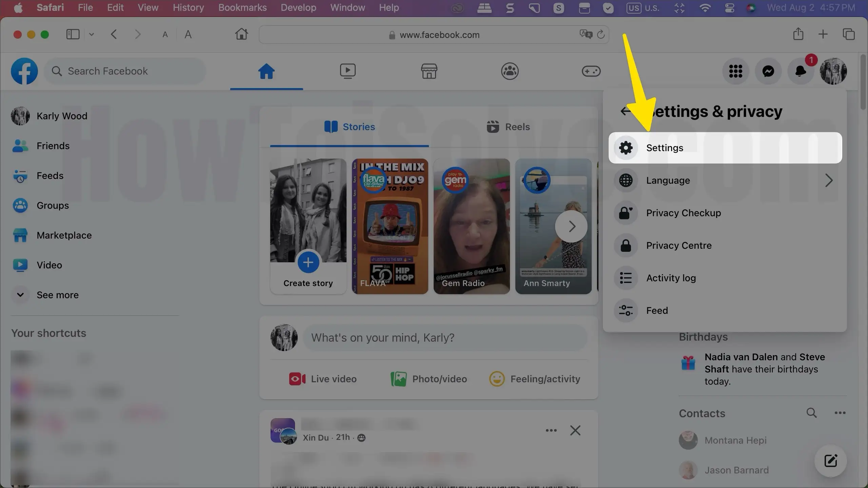Open Activity log

725,278
